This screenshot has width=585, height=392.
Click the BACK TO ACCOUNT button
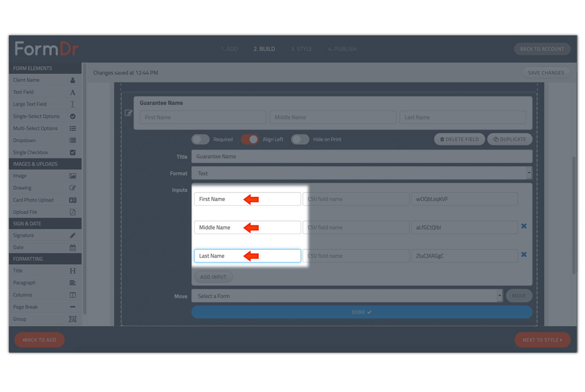(x=542, y=49)
